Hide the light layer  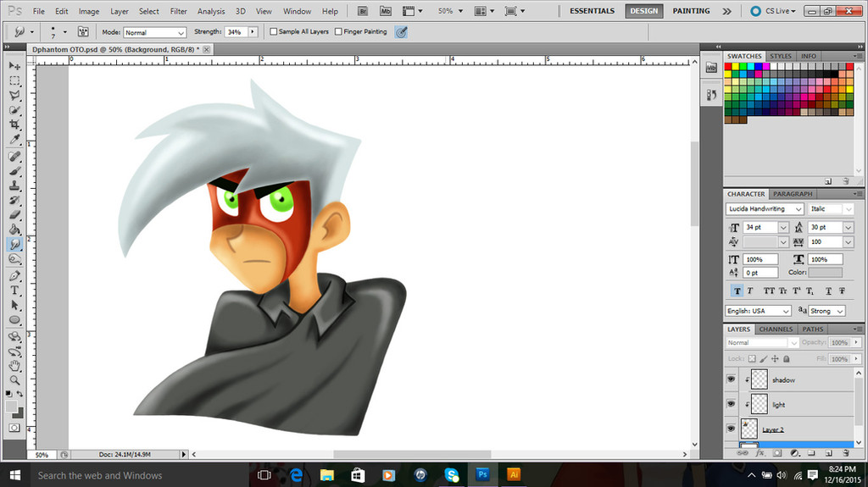[731, 404]
